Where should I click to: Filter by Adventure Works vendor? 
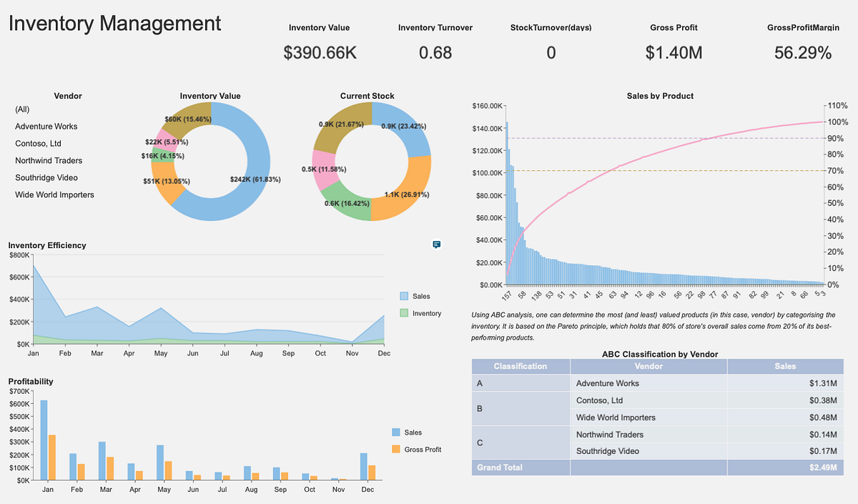(x=46, y=126)
